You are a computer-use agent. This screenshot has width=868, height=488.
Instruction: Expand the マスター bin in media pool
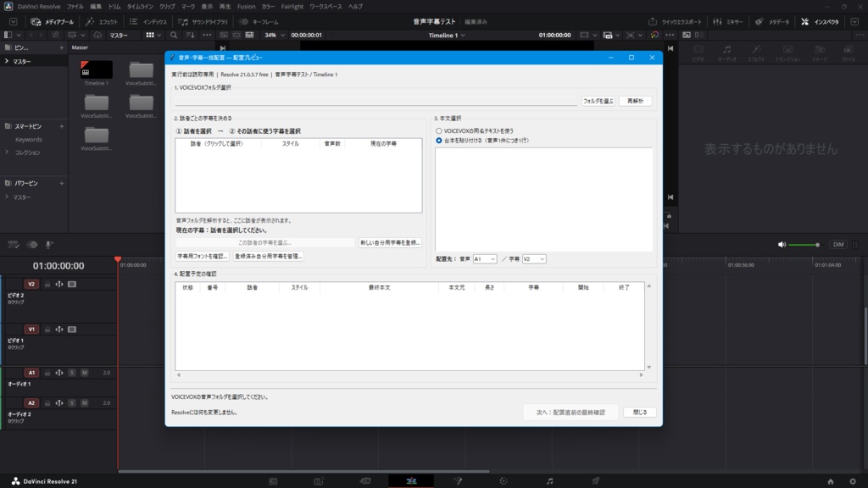7,61
